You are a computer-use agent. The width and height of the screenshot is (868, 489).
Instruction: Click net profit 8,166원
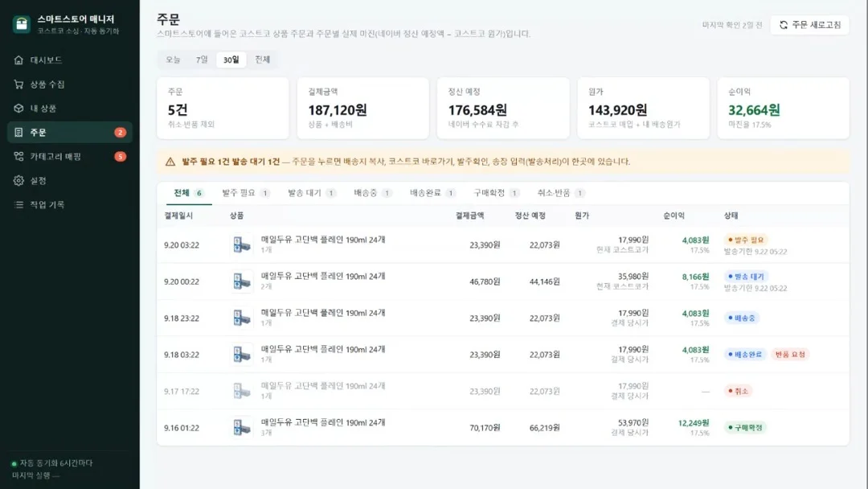point(695,277)
